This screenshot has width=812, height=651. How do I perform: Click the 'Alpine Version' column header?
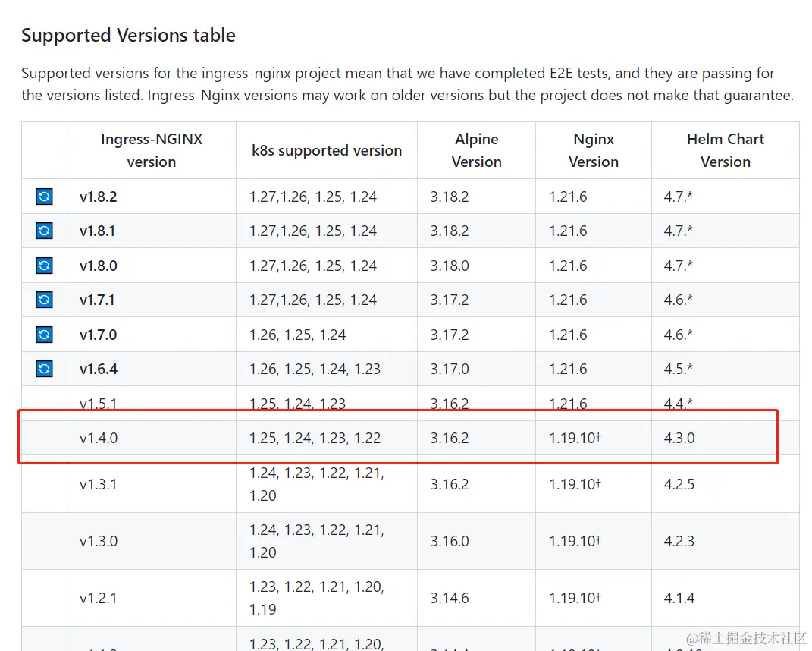(x=476, y=150)
